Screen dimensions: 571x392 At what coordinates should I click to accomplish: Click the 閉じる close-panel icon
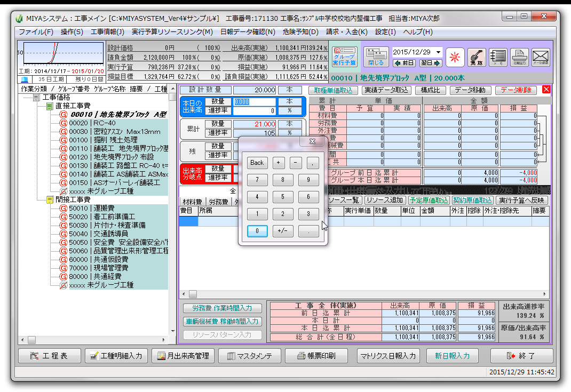click(376, 57)
